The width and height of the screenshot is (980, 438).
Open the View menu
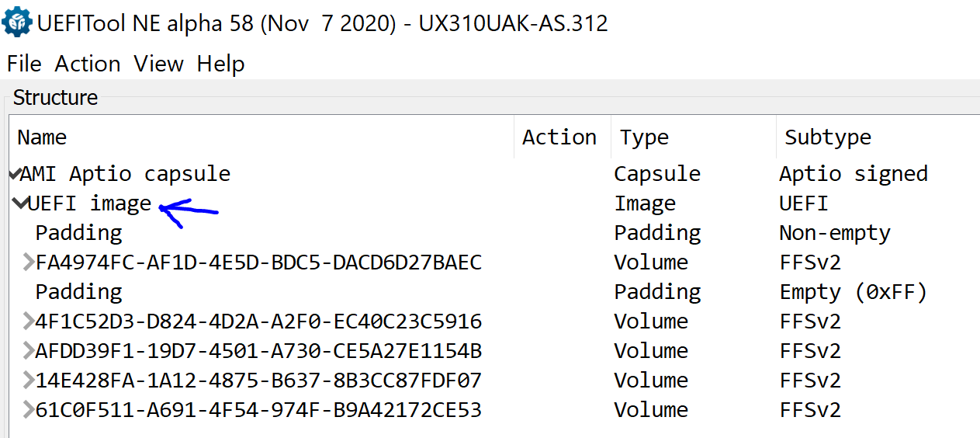pos(158,64)
